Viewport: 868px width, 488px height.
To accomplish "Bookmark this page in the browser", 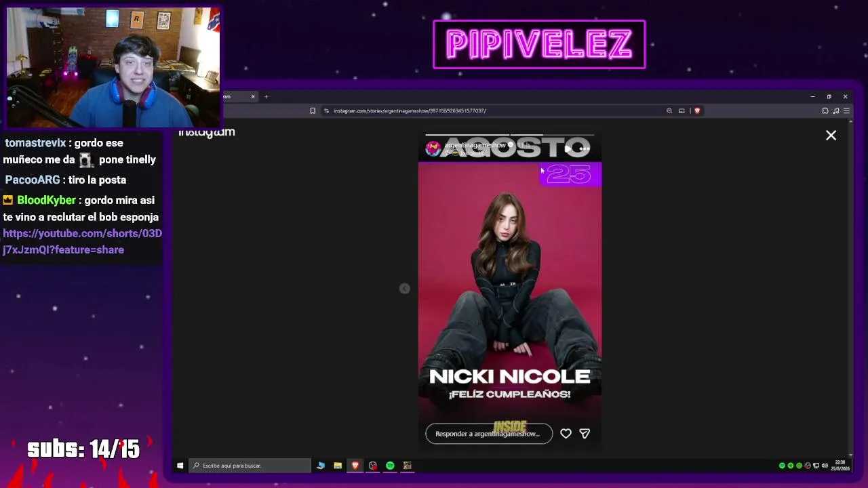I will coord(313,110).
